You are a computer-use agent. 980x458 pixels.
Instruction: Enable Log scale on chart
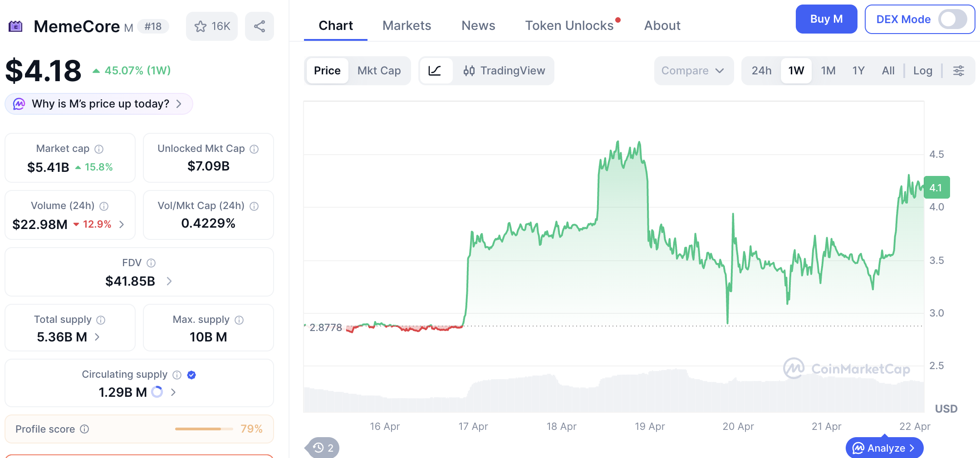point(923,71)
